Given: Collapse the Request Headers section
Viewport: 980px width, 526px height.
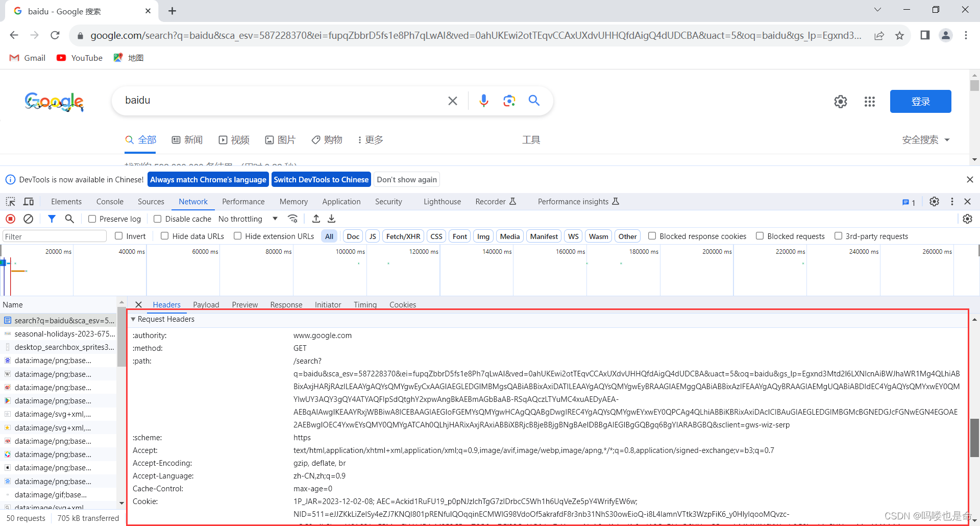Looking at the screenshot, I should tap(133, 319).
